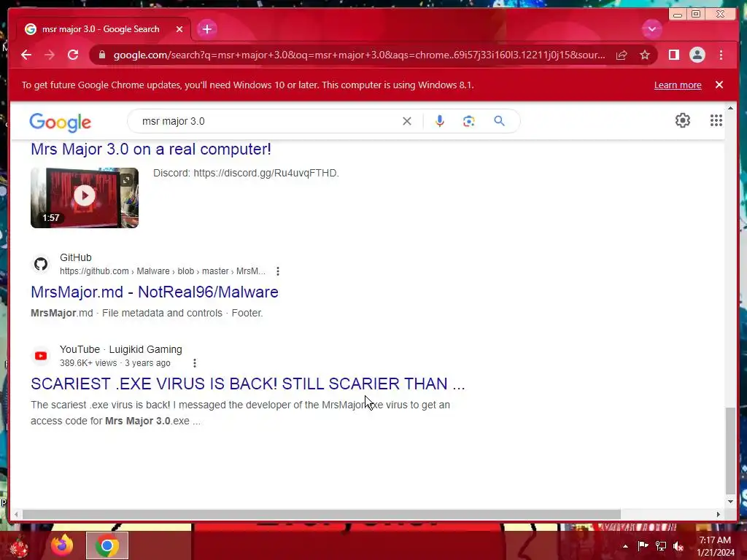747x560 pixels.
Task: Click the scroll-up arrow of page
Action: (x=730, y=108)
